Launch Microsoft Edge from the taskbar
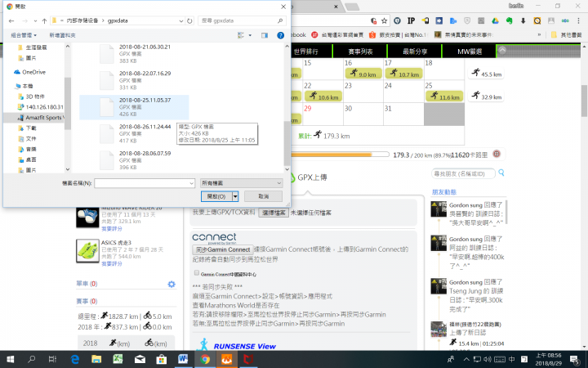 (x=74, y=359)
